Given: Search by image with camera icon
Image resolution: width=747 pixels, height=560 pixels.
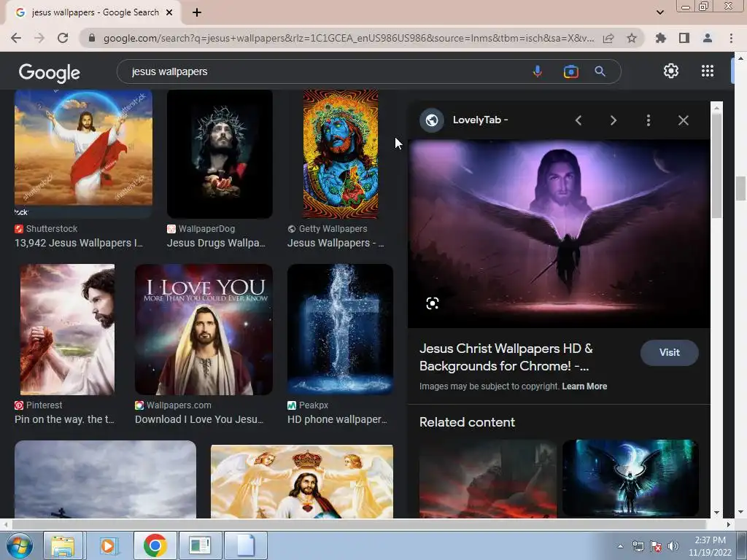Looking at the screenshot, I should pos(570,71).
